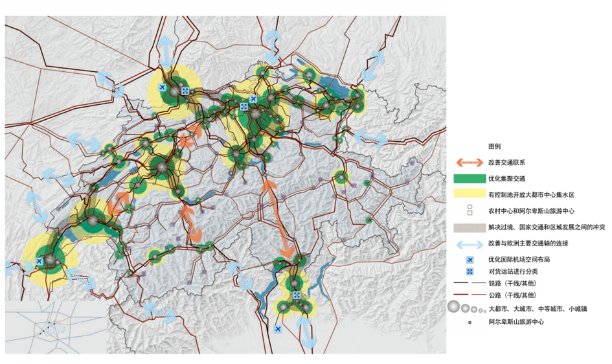Click the black railway line sample in the legend
The width and height of the screenshot is (612, 364).
point(470,283)
